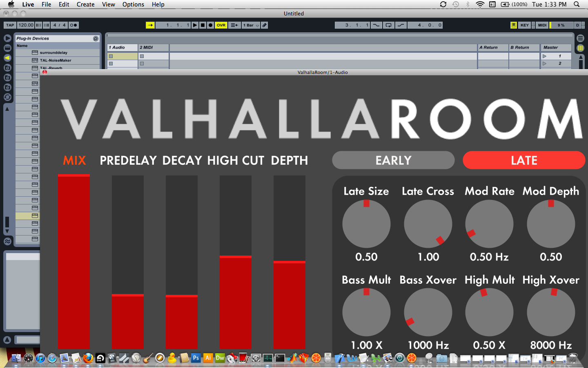588x368 pixels.
Task: Open the Options menu
Action: click(x=133, y=4)
